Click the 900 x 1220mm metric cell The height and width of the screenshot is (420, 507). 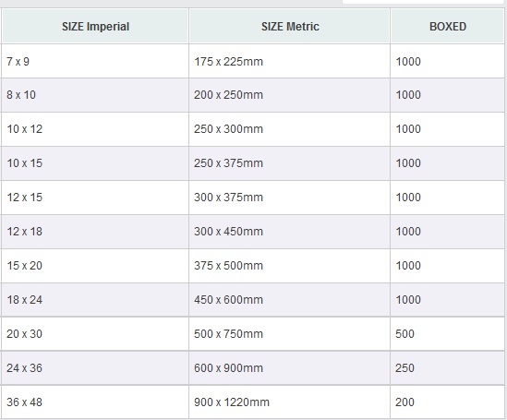(289, 402)
